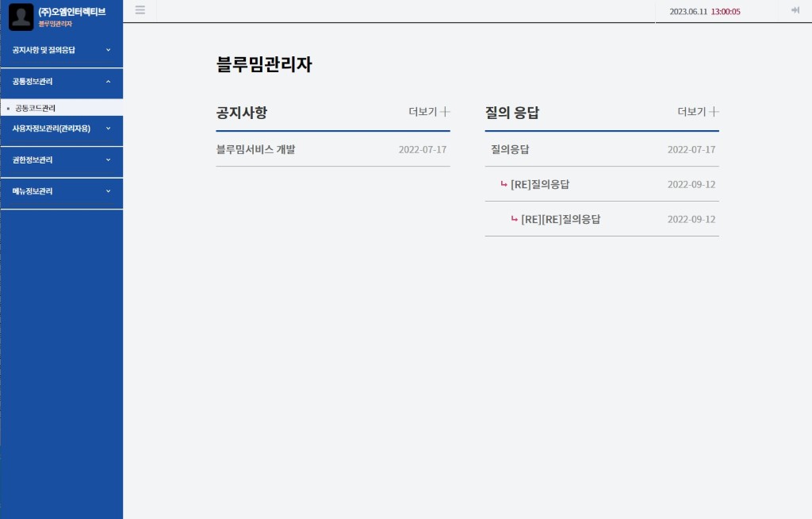The image size is (812, 519).
Task: Click the plus icon beside 공지사항 더보기
Action: point(445,112)
